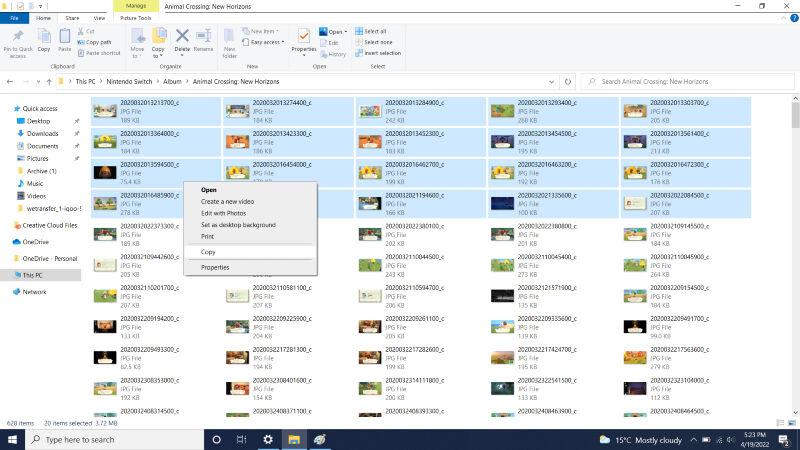800x450 pixels.
Task: Click the Paste ribbon icon
Action: click(x=64, y=41)
